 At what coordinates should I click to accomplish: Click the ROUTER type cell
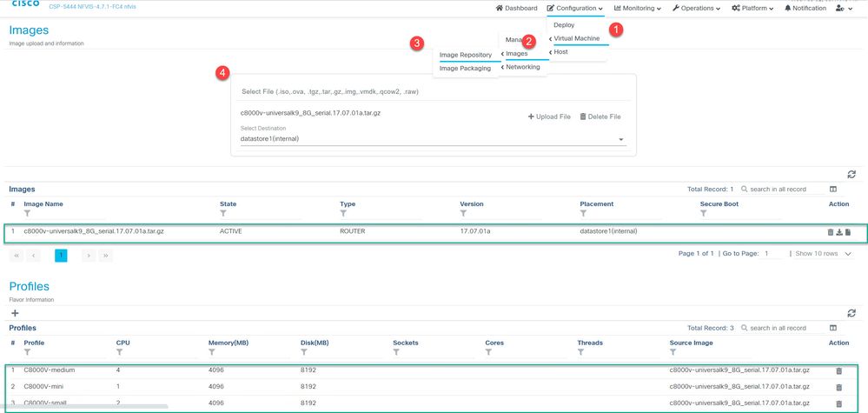[353, 231]
